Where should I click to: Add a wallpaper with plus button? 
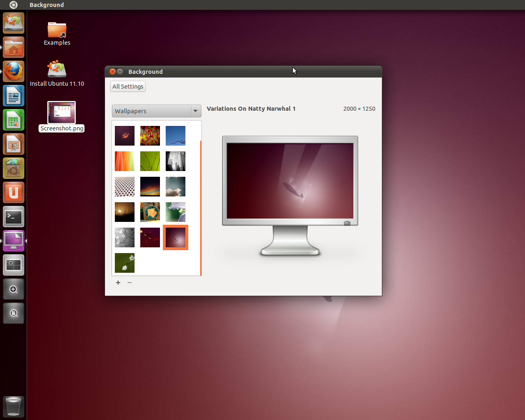coord(118,283)
